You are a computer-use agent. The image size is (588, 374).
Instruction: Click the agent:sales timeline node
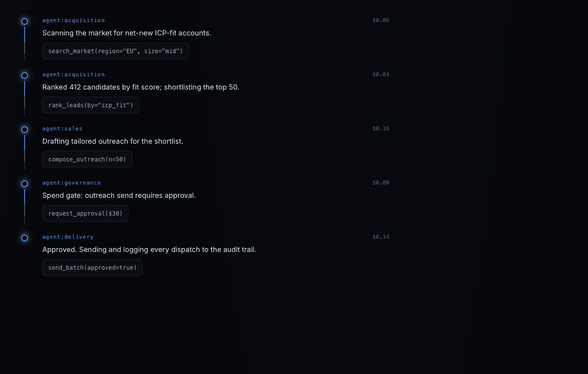coord(25,129)
